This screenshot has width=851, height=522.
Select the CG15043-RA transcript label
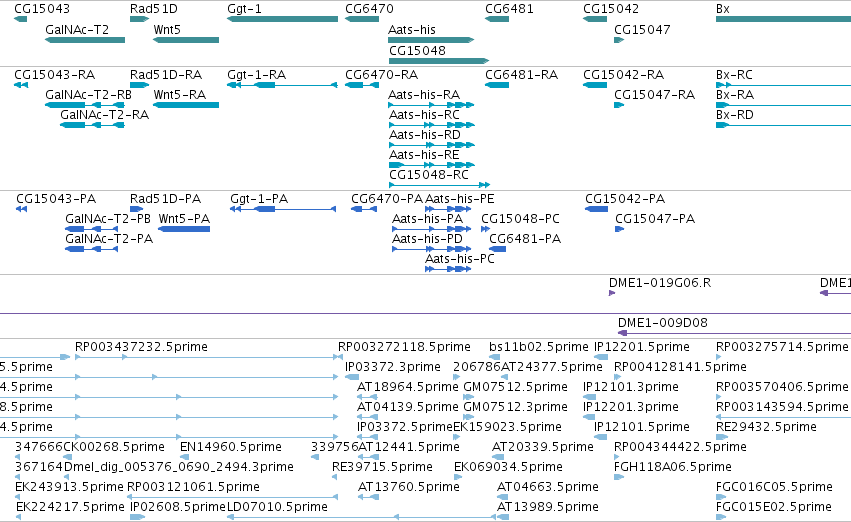54,74
